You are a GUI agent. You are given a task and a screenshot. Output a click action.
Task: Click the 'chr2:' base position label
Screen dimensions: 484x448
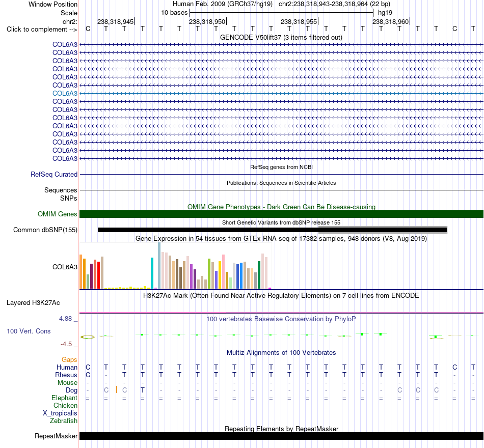pyautogui.click(x=70, y=21)
